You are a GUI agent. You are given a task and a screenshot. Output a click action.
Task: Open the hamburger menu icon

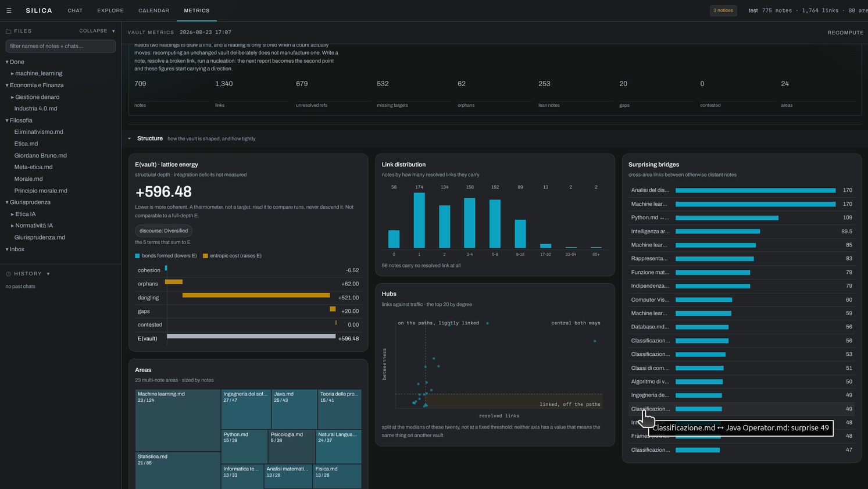pyautogui.click(x=9, y=10)
